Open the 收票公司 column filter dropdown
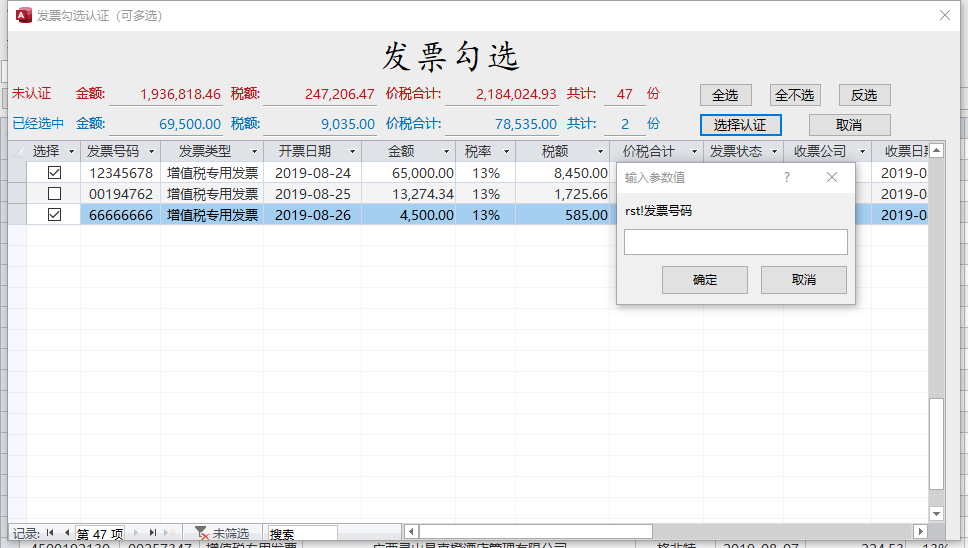968x548 pixels. coord(862,151)
